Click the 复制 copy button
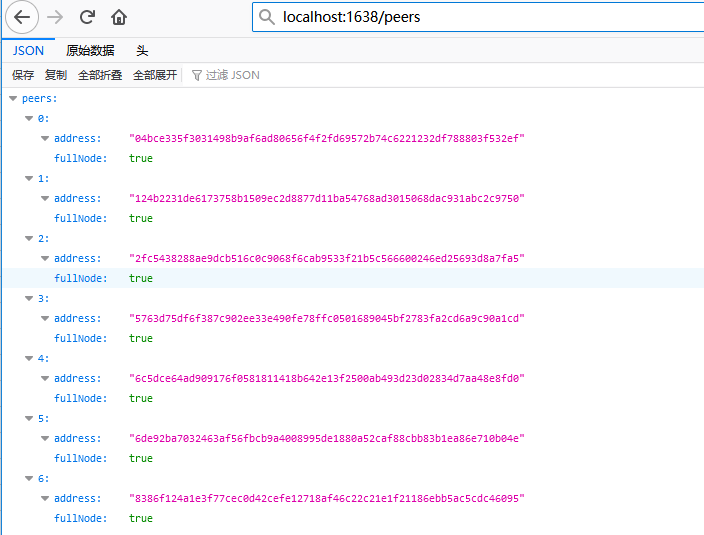Image resolution: width=704 pixels, height=535 pixels. pos(56,75)
